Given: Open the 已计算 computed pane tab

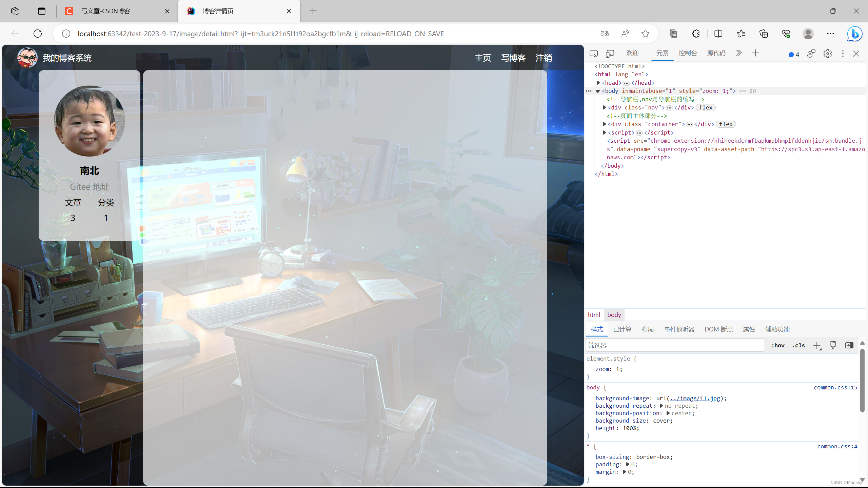Looking at the screenshot, I should [622, 329].
